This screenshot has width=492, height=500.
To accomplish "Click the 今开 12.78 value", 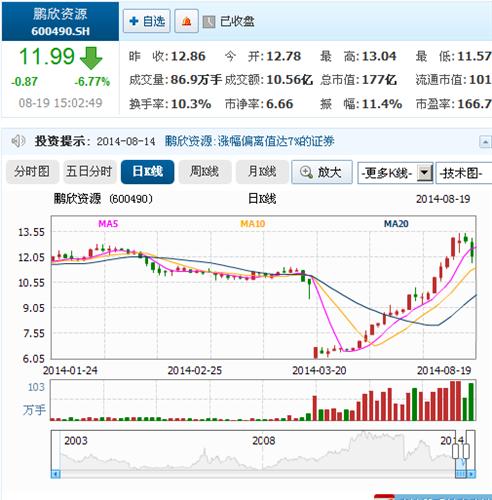I will [x=283, y=56].
